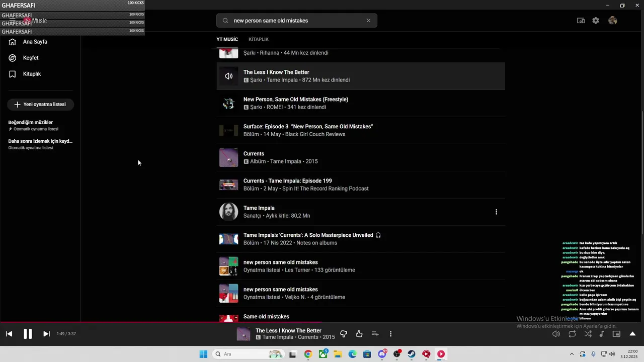Click Same old mistakes bottom result
The height and width of the screenshot is (362, 644).
click(x=361, y=316)
